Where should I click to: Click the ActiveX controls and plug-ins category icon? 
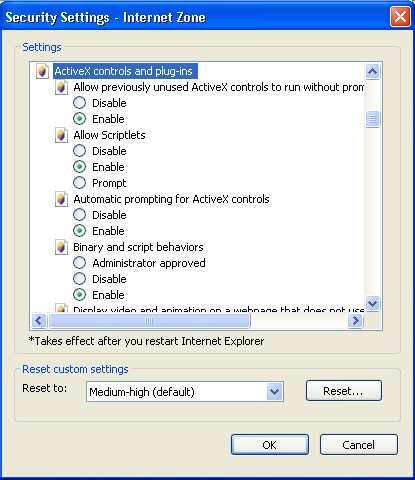pos(42,71)
